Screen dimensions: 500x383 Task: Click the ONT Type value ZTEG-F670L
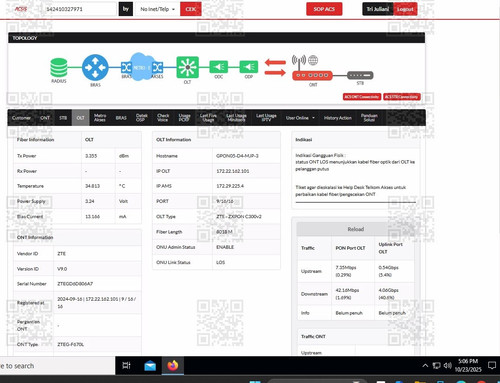click(70, 344)
